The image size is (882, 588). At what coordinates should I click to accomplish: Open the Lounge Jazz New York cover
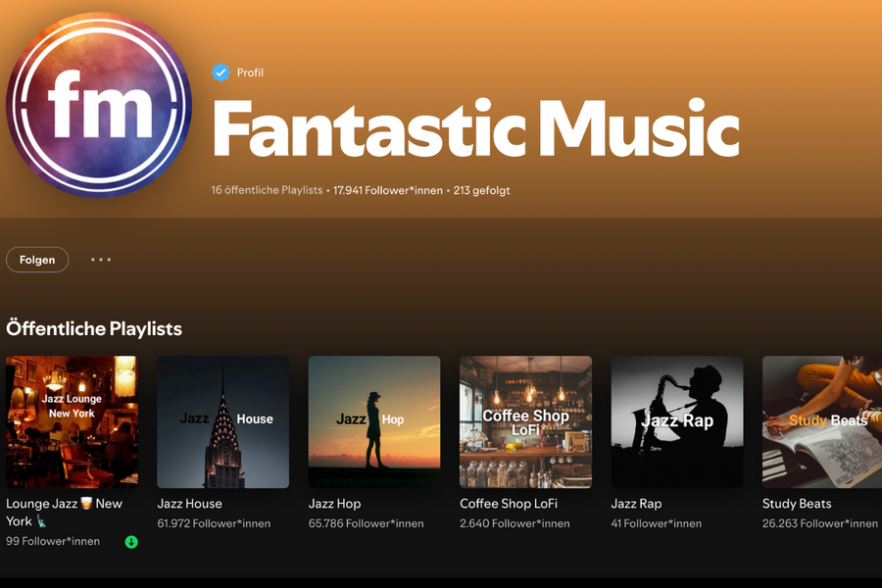coord(72,422)
